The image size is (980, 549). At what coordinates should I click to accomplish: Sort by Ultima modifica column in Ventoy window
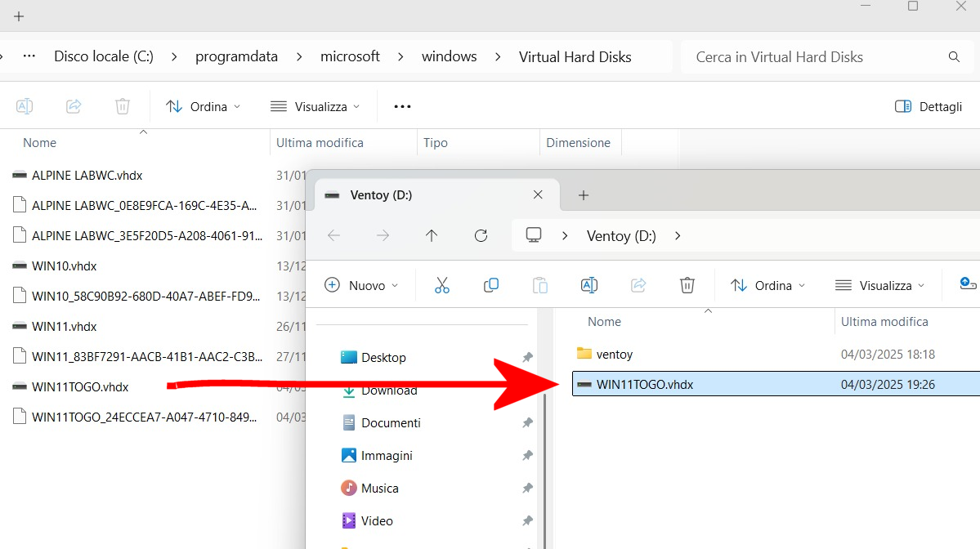[x=884, y=322]
